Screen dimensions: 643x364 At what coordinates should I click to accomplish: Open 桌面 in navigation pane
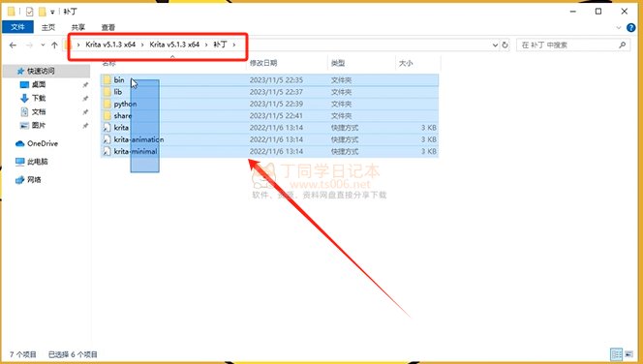tap(39, 84)
